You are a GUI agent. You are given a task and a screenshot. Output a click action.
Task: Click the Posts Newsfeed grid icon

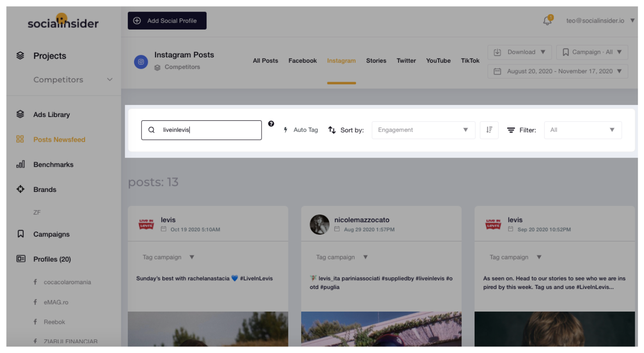point(20,139)
